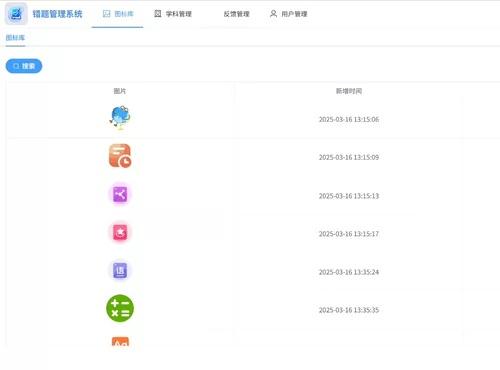This screenshot has height=370, width=500.
Task: Select timestamp 2025-03-16 13:35:35
Action: [x=349, y=310]
